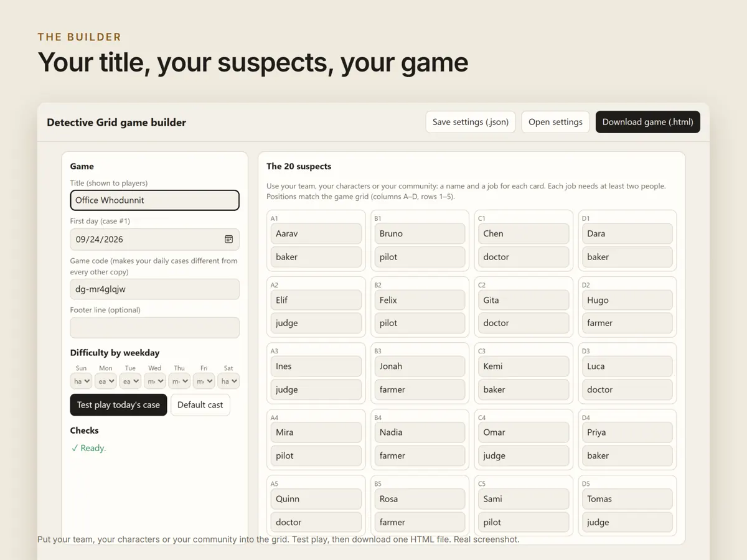This screenshot has width=747, height=560.
Task: Edit the A1 suspect name Aarav
Action: click(x=316, y=233)
